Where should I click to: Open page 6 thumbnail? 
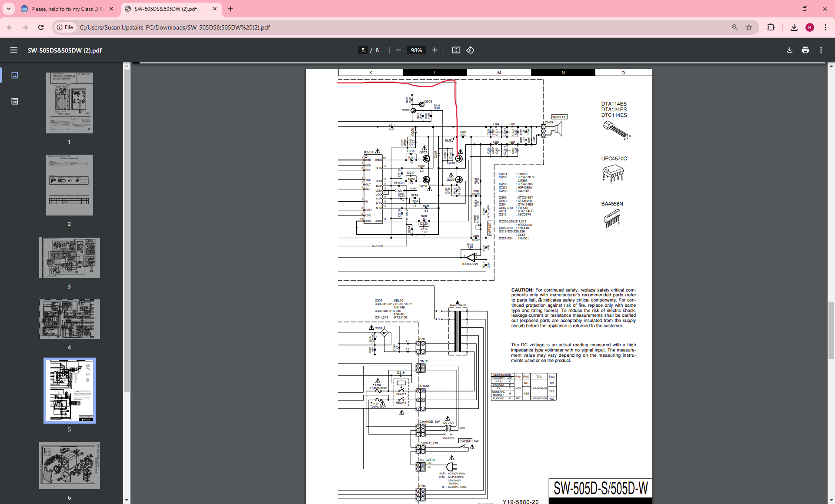coord(70,466)
